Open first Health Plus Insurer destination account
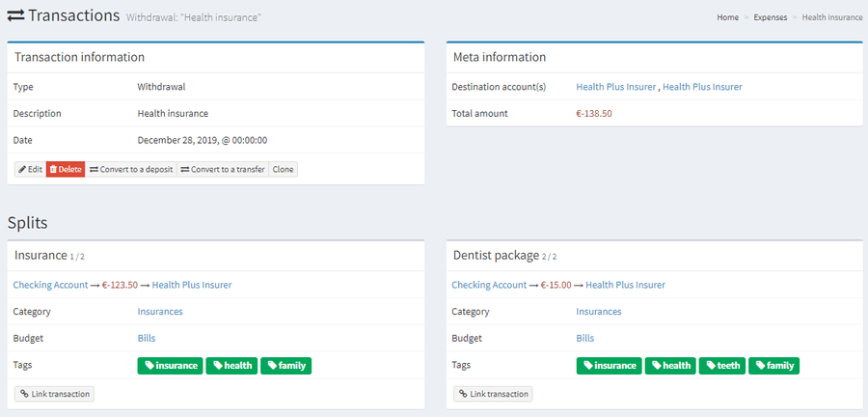868x417 pixels. (615, 87)
